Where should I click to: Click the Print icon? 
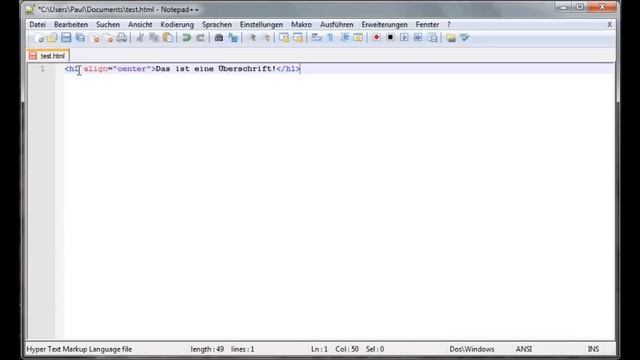pyautogui.click(x=122, y=38)
